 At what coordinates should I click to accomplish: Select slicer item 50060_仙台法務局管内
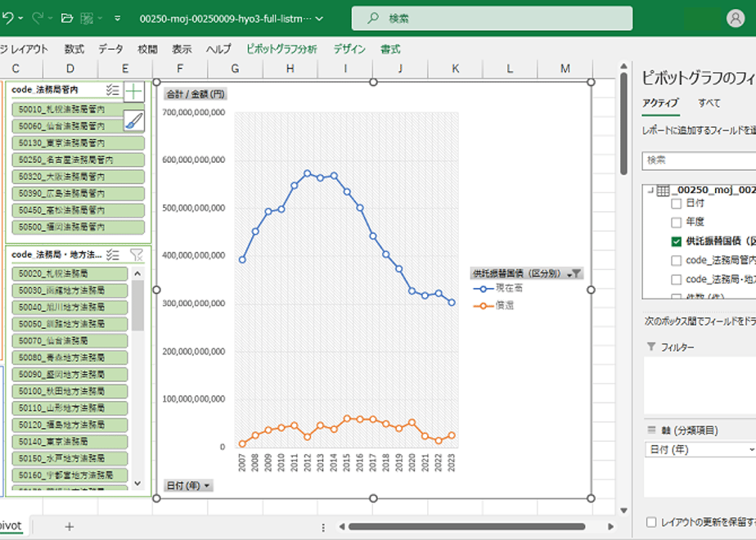tap(67, 126)
